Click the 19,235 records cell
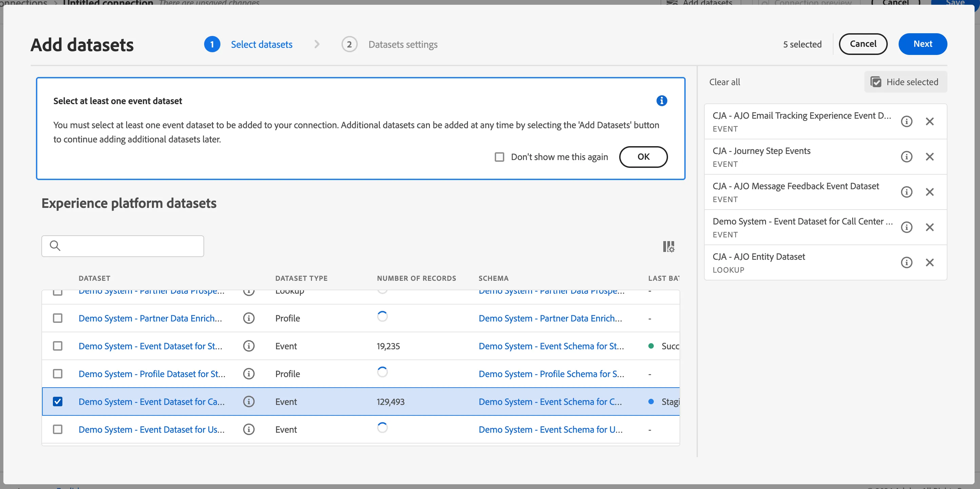The image size is (980, 489). 388,346
